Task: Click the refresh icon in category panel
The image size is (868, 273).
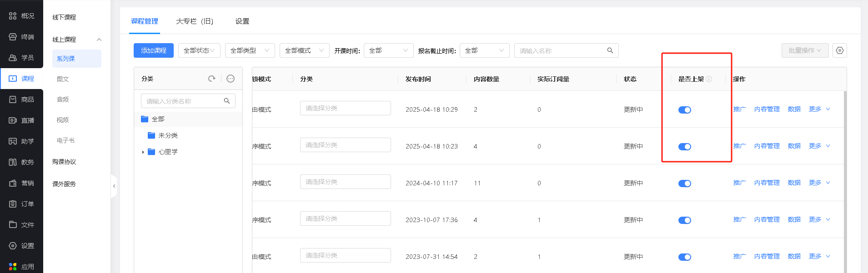Action: (x=211, y=79)
